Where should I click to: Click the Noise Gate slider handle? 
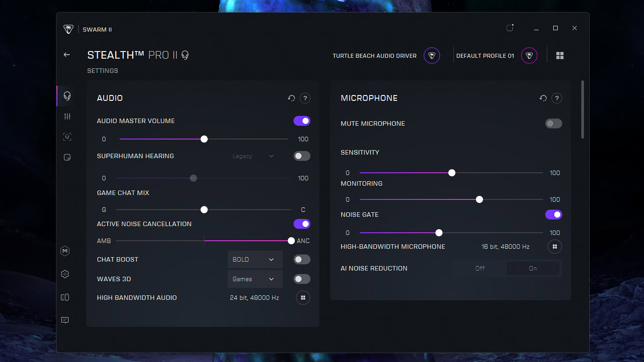click(439, 233)
